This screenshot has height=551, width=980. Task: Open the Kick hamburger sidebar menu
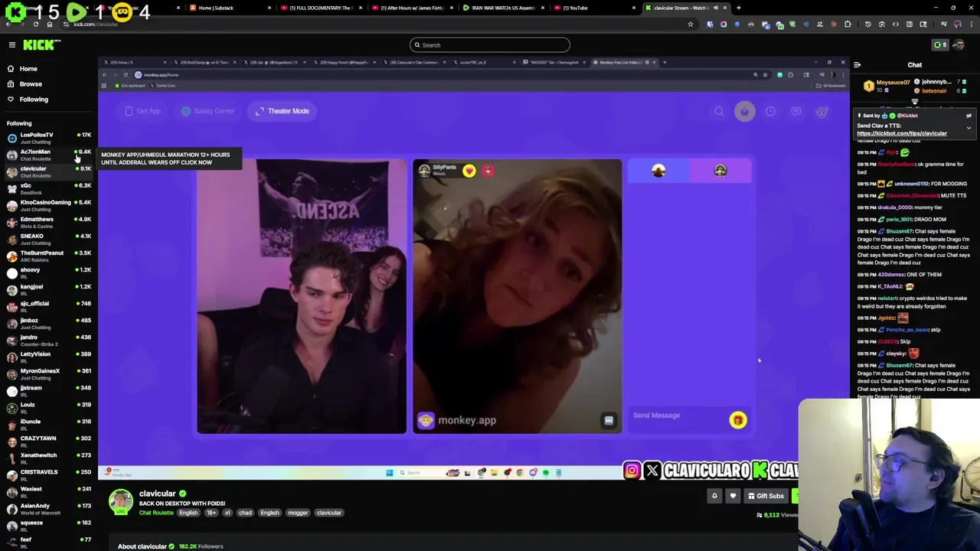tap(11, 45)
